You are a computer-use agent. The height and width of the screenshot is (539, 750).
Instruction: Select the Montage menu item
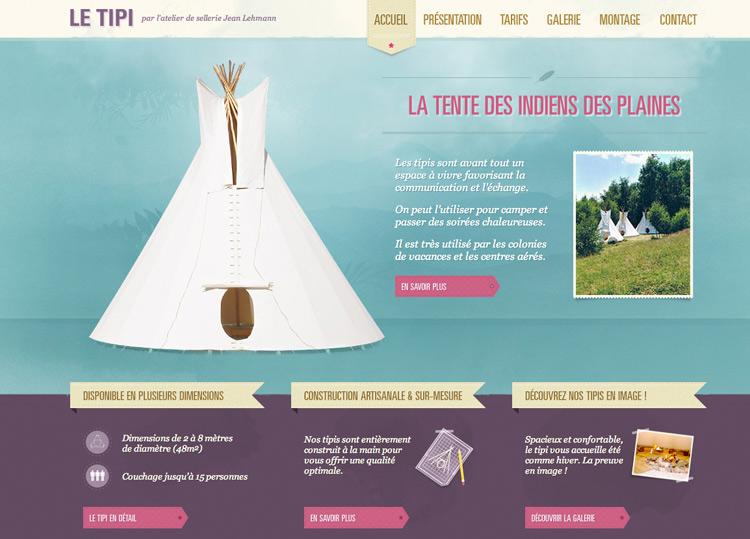[x=619, y=20]
